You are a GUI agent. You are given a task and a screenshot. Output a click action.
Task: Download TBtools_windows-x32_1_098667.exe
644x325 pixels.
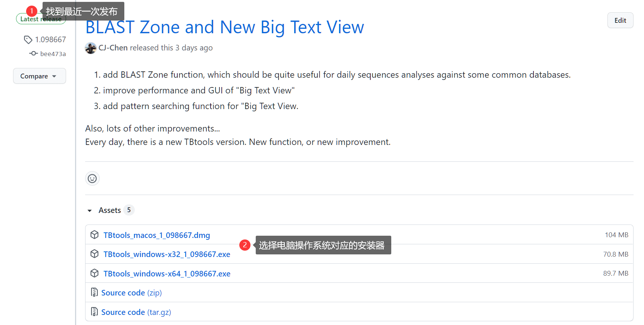(167, 254)
